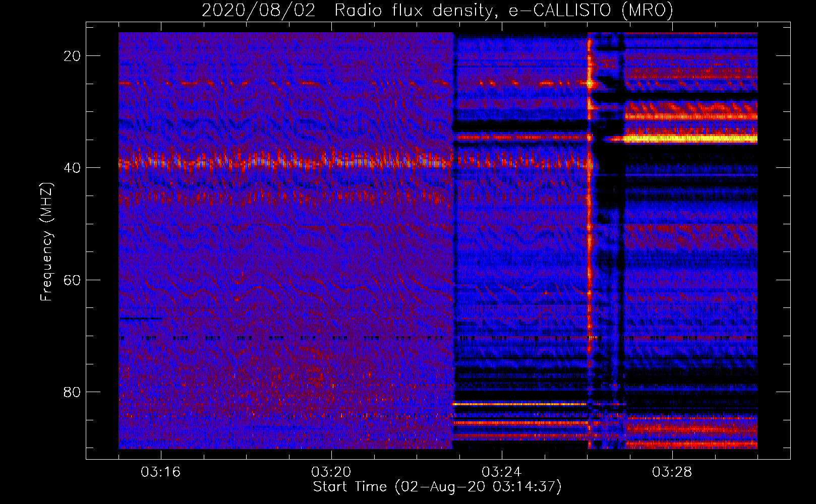
Task: Click the '60' frequency tick label
Action: (x=72, y=280)
